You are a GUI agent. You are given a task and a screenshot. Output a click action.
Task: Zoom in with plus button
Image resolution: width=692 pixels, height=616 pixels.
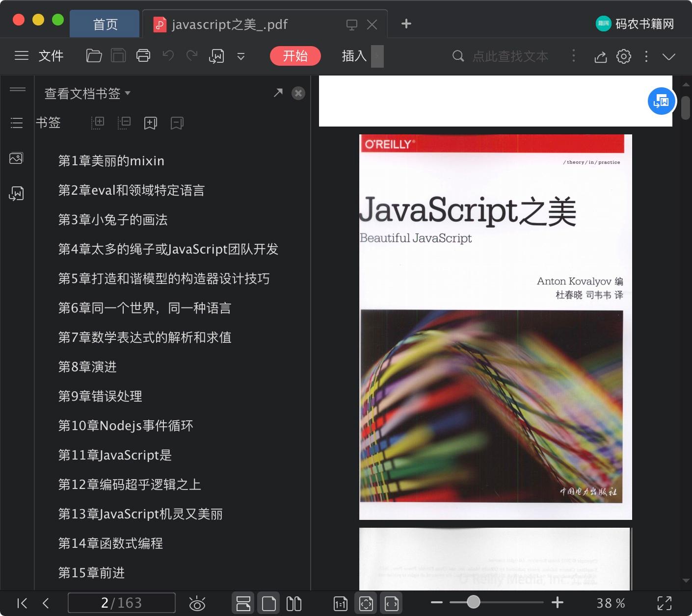(558, 602)
